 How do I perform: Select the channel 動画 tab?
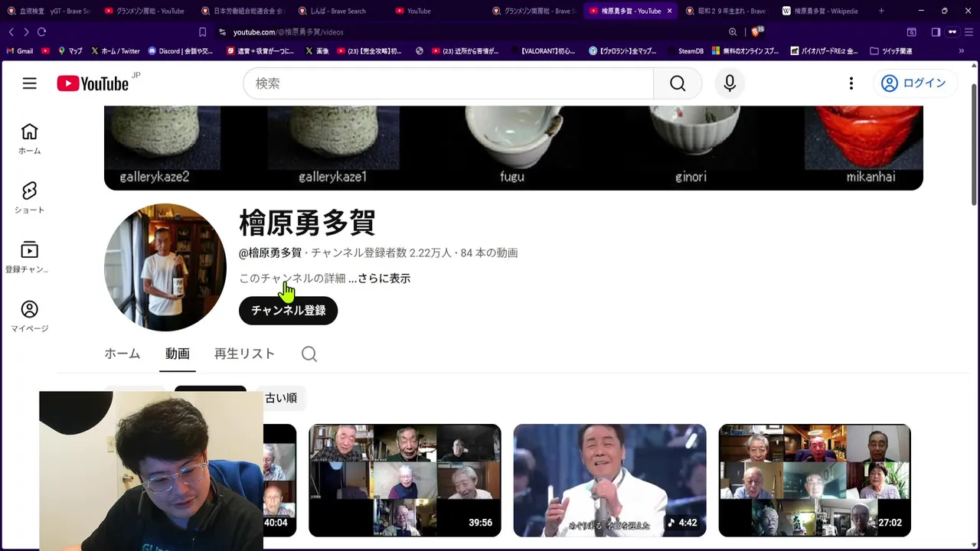coord(178,354)
